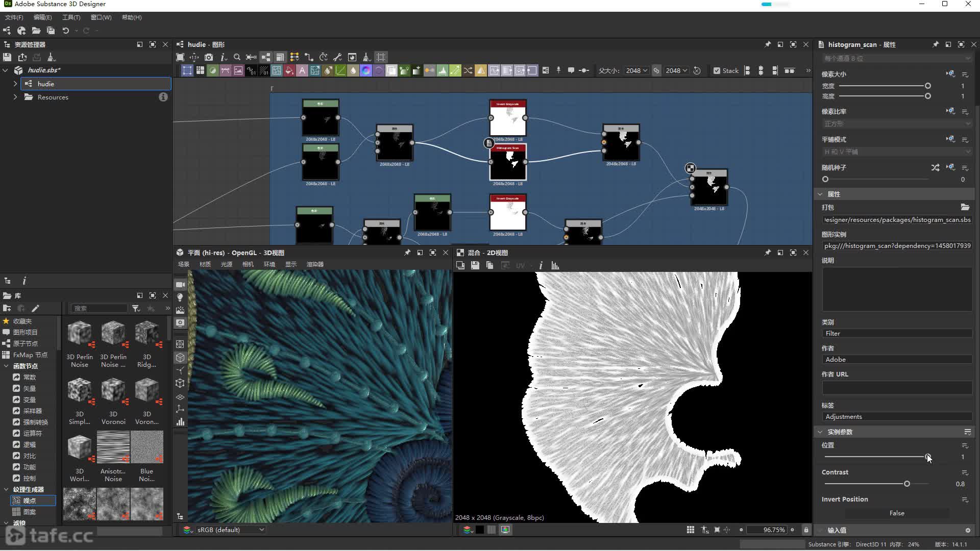Open the 工具(T) menu

click(x=71, y=17)
